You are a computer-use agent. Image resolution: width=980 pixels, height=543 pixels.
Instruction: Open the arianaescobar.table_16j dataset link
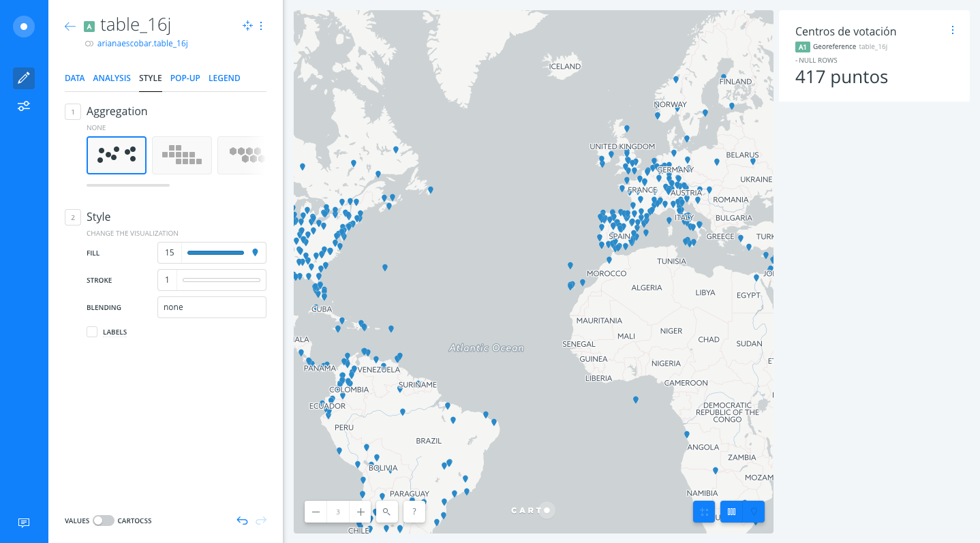142,44
